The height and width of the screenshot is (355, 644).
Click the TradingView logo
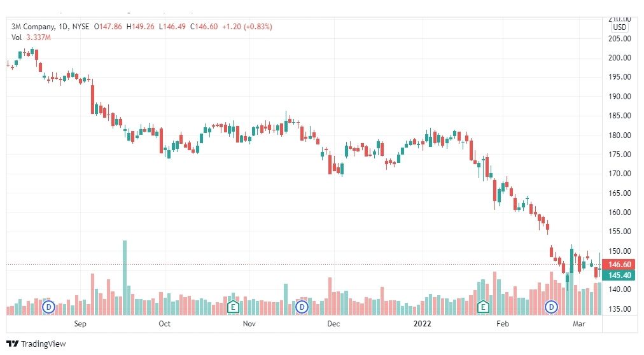[x=13, y=344]
